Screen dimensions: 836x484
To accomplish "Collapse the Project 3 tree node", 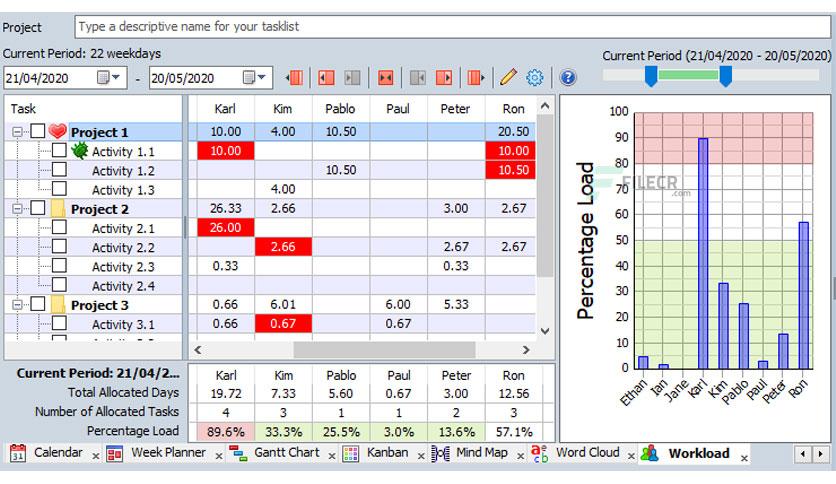I will (18, 305).
